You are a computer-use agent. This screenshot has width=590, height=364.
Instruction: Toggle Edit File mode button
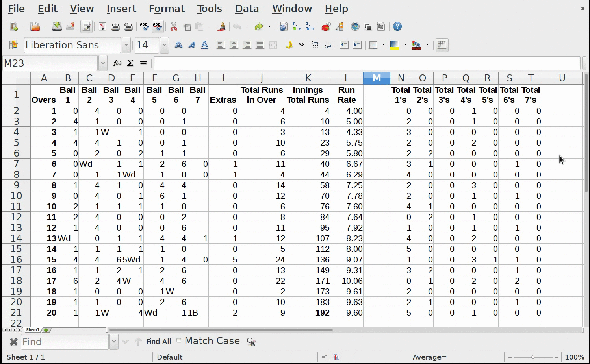tap(86, 27)
